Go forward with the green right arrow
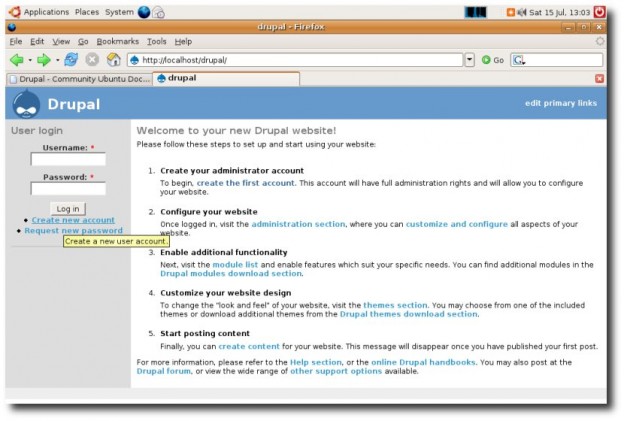 click(43, 60)
